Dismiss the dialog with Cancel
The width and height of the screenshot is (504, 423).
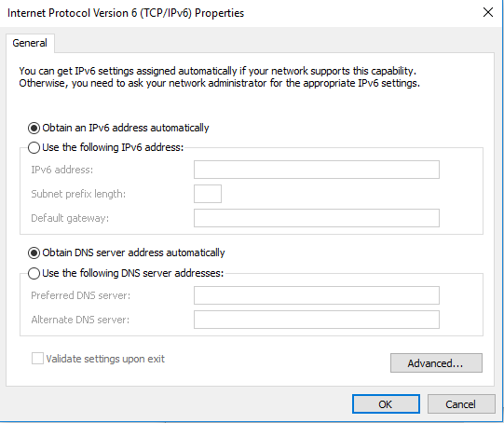pyautogui.click(x=461, y=404)
